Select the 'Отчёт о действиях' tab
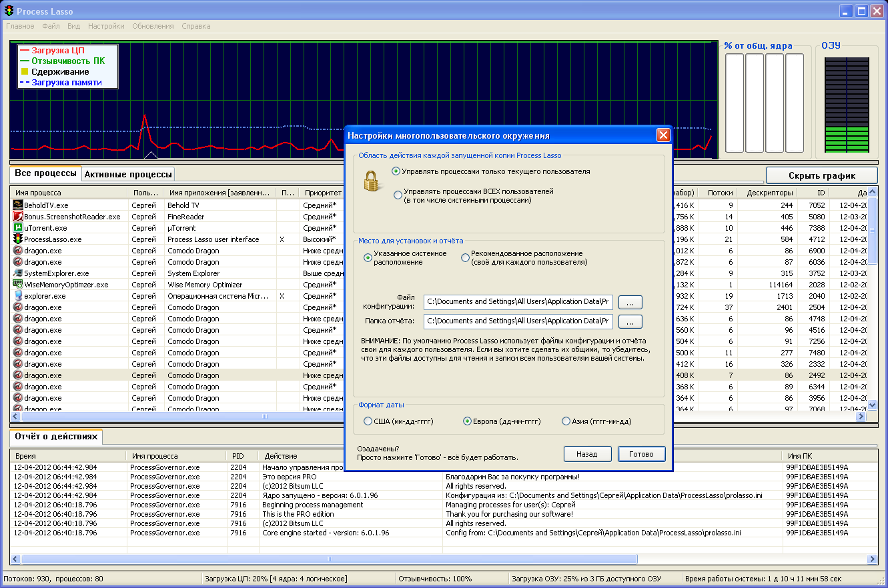This screenshot has width=888, height=588. 56,437
